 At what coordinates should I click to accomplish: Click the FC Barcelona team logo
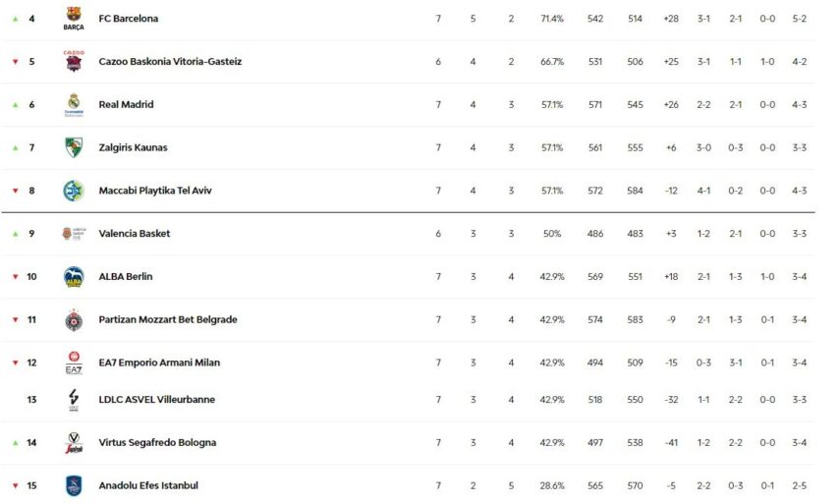[74, 18]
